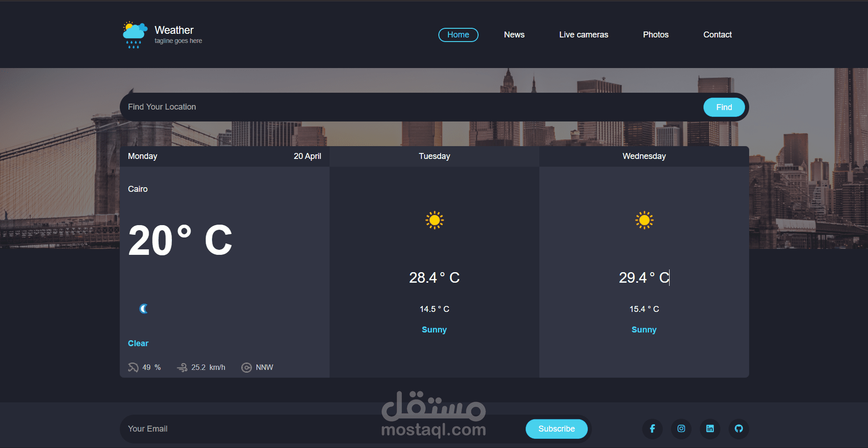Open the Facebook social icon
This screenshot has height=448, width=868.
[652, 429]
